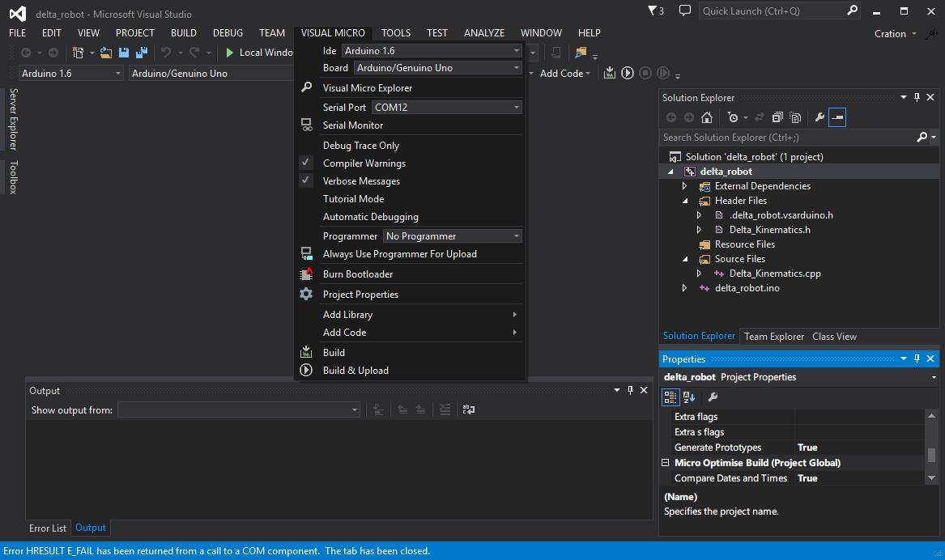Click the Open File folder icon
The height and width of the screenshot is (560, 945).
pos(105,53)
